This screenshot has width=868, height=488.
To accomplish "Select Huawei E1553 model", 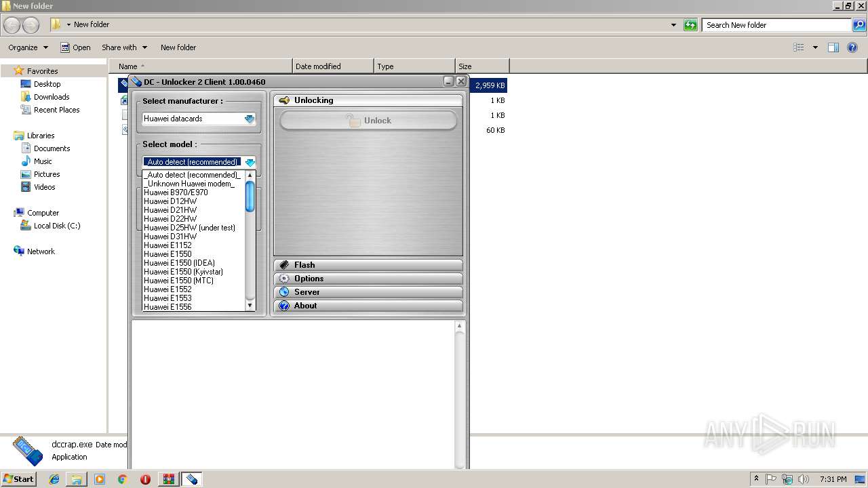I will point(193,298).
